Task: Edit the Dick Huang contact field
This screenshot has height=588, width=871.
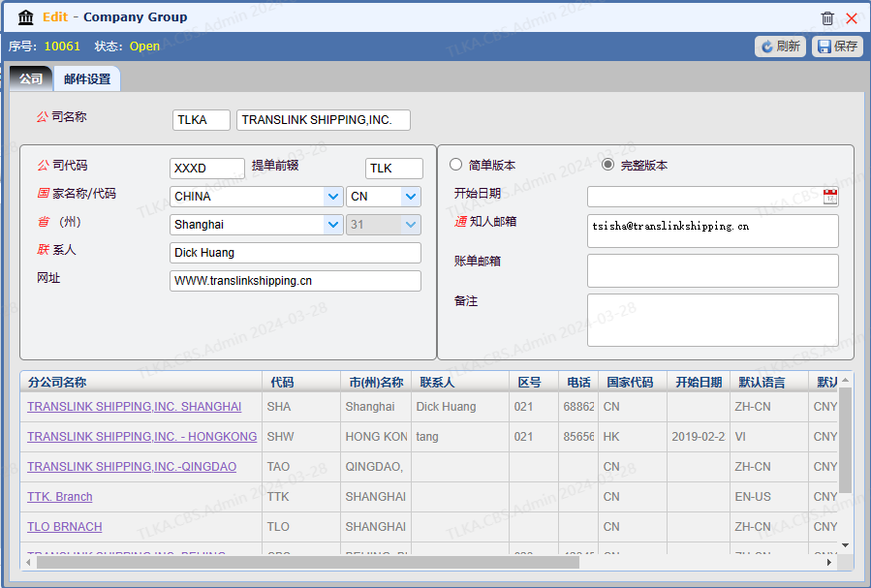Action: pyautogui.click(x=295, y=253)
